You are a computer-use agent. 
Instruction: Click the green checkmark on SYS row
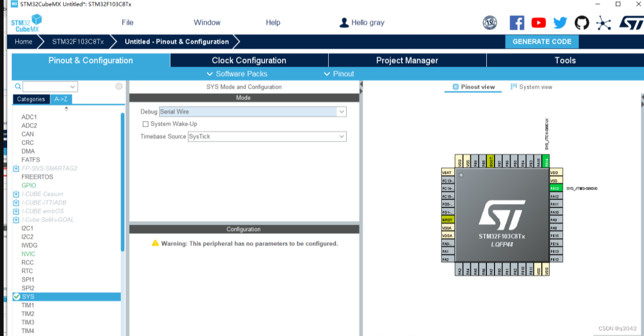[x=16, y=297]
